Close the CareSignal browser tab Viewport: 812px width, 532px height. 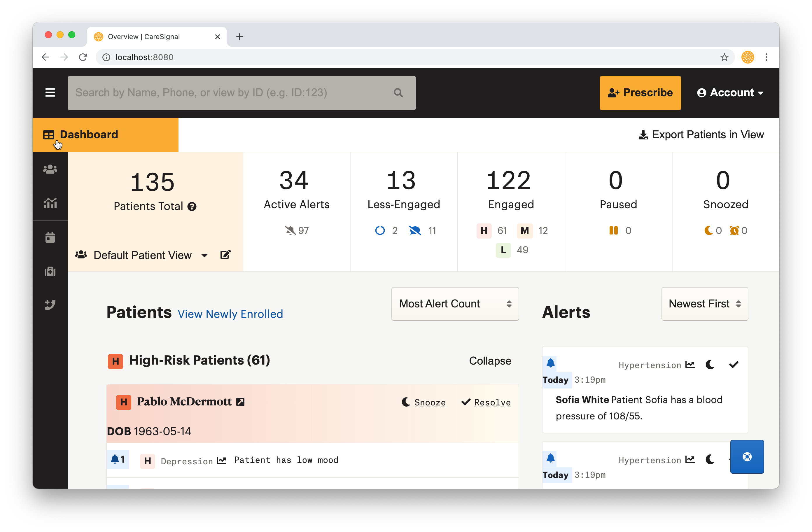pyautogui.click(x=217, y=36)
